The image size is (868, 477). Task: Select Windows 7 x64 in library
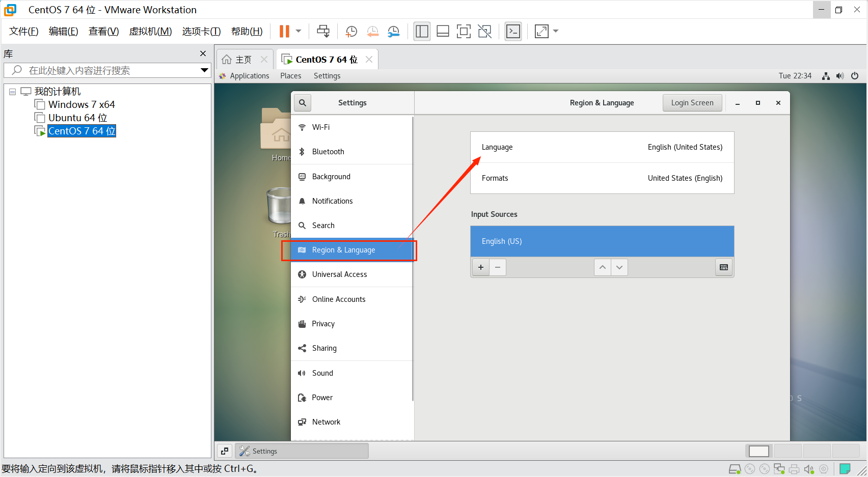82,104
